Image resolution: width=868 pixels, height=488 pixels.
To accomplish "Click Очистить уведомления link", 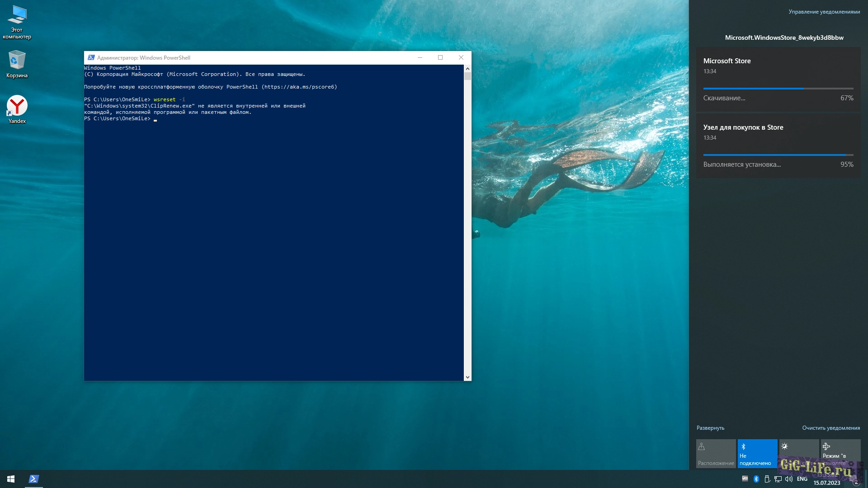I will point(831,428).
